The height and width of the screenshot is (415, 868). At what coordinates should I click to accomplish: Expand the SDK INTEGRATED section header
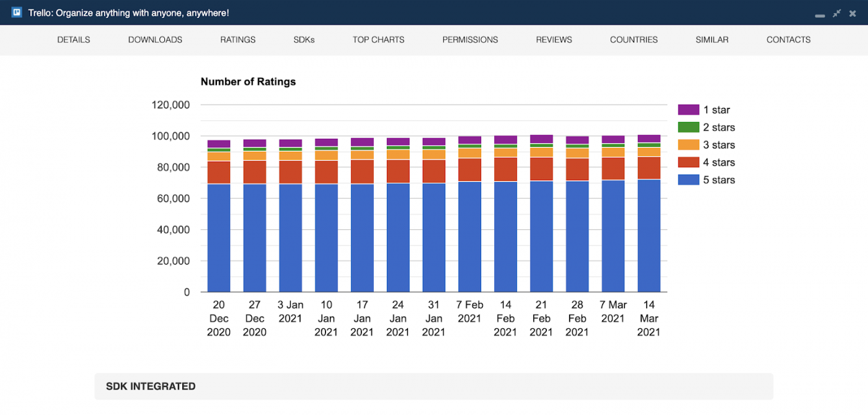click(434, 387)
